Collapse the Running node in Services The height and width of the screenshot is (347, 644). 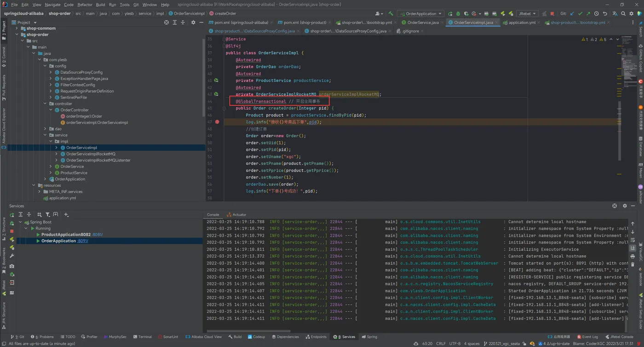tap(26, 228)
